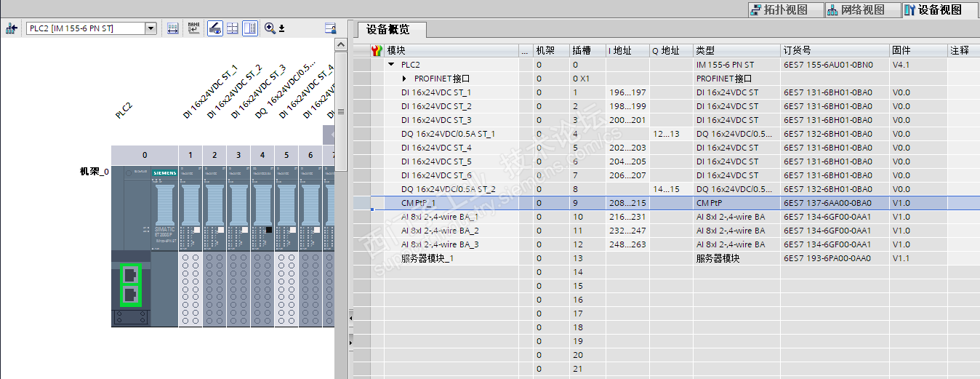This screenshot has height=379, width=980.
Task: Toggle the side-by-side overview layout button
Action: coord(250,28)
